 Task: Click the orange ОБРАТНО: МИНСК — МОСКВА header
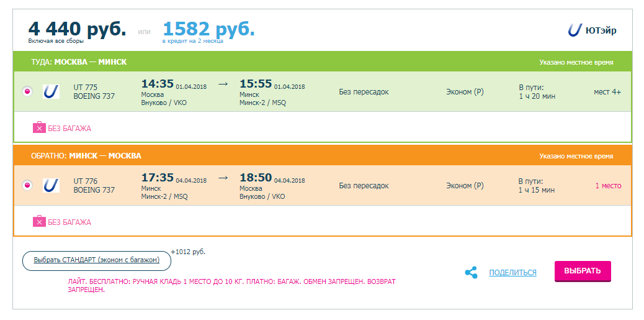click(x=86, y=155)
